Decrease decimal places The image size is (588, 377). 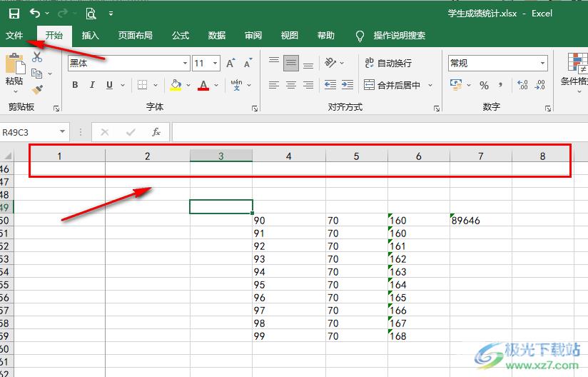click(540, 85)
